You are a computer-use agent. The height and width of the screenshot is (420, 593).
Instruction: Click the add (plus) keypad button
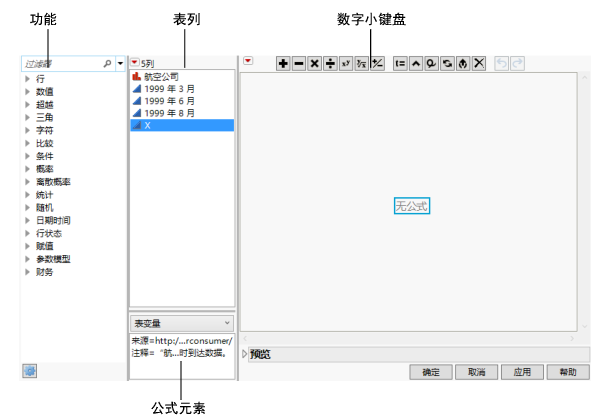click(x=283, y=64)
